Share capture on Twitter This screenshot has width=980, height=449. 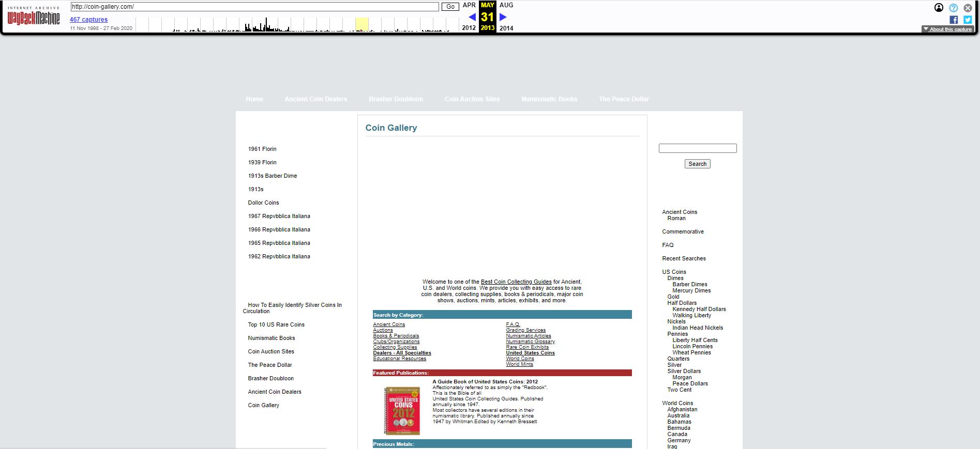pos(968,20)
